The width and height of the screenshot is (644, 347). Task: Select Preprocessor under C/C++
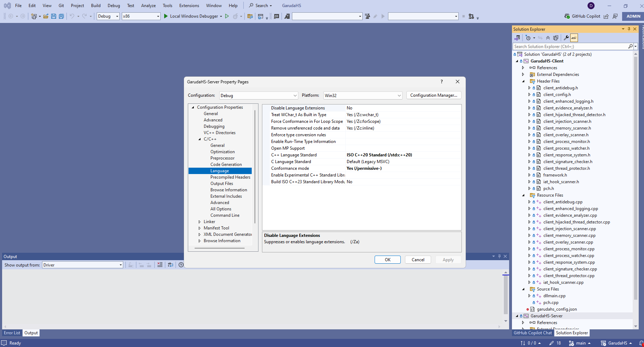coord(222,158)
